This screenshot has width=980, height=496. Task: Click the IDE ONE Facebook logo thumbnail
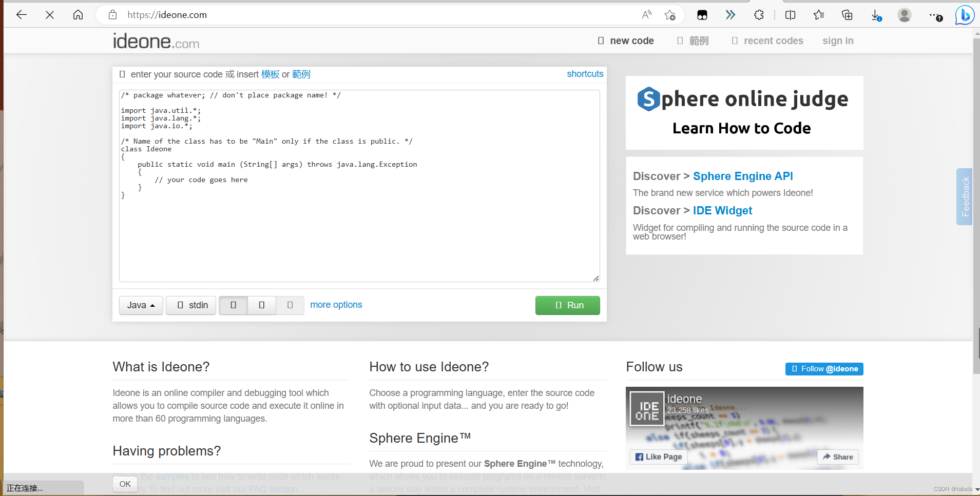click(647, 409)
